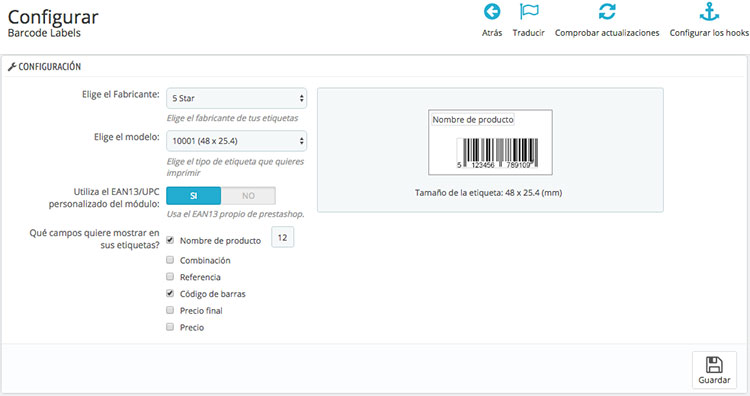Viewport: 750px width, 396px height.
Task: Click the Guardar button label
Action: click(x=714, y=380)
